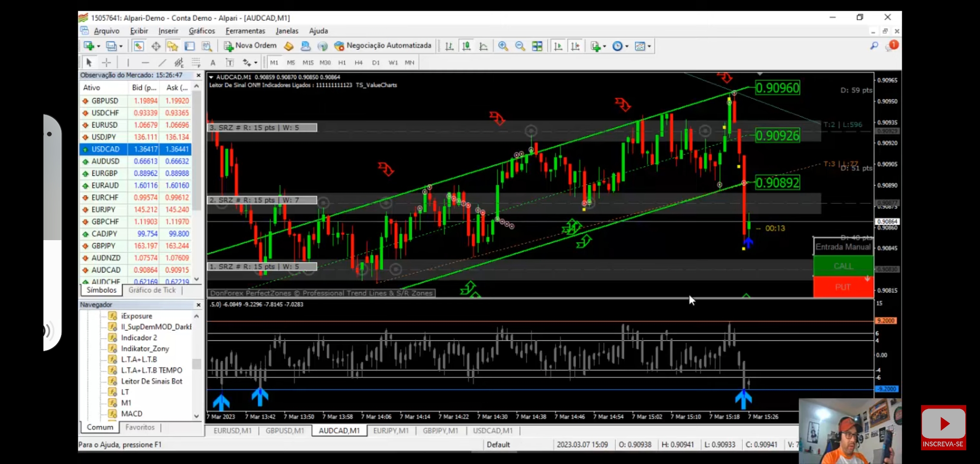Viewport: 980px width, 464px height.
Task: Open the Ferramentas menu
Action: point(245,31)
